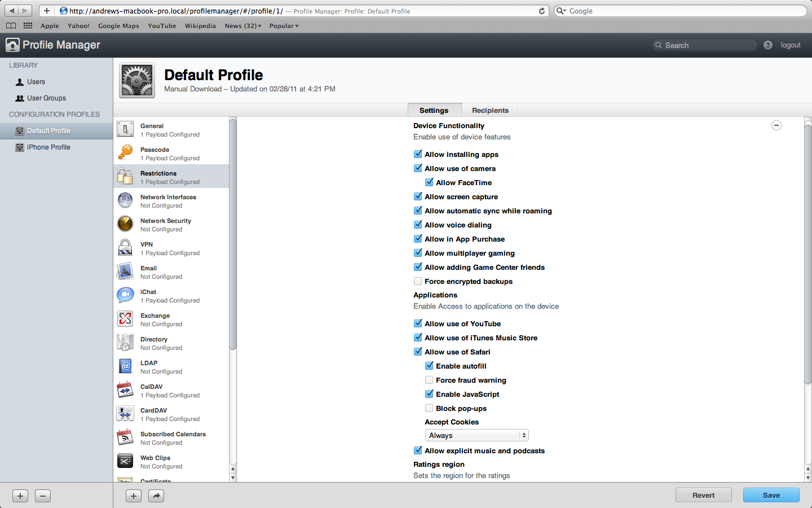Open the General payload icon

125,129
